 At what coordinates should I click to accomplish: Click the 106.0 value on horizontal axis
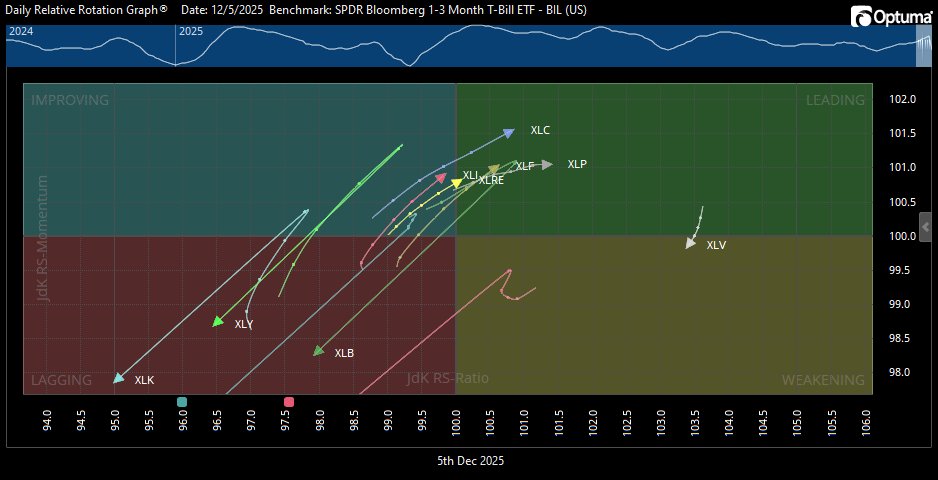coord(865,424)
